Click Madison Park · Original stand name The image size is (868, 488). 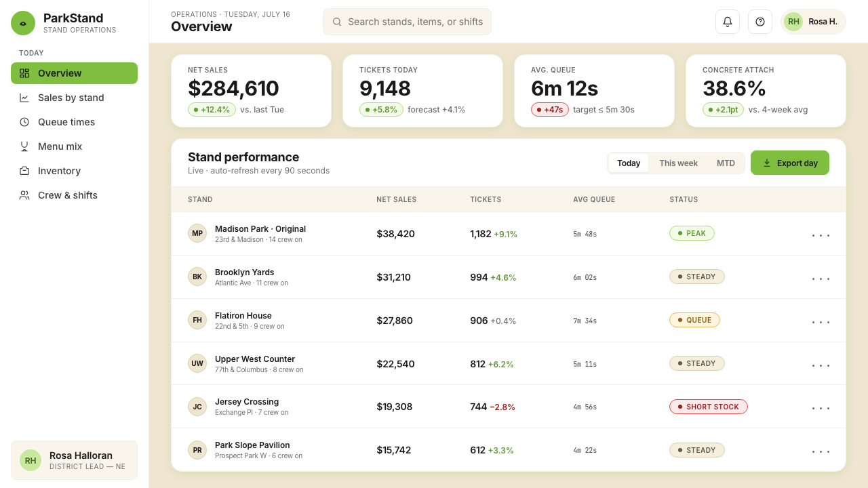pos(260,229)
